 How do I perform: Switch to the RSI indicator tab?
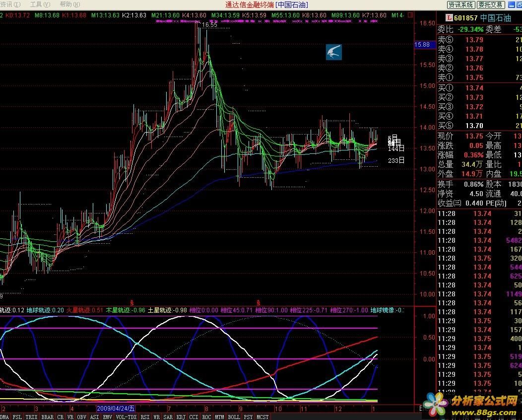click(145, 417)
